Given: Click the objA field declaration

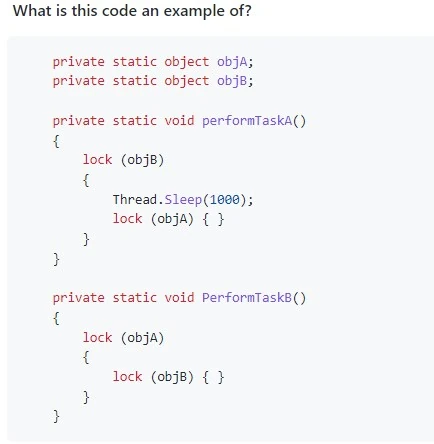Looking at the screenshot, I should (153, 62).
